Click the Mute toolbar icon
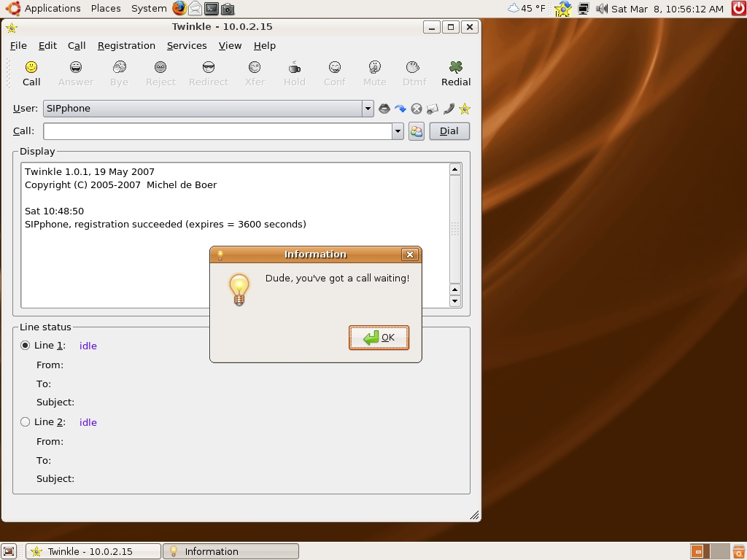 click(x=375, y=67)
